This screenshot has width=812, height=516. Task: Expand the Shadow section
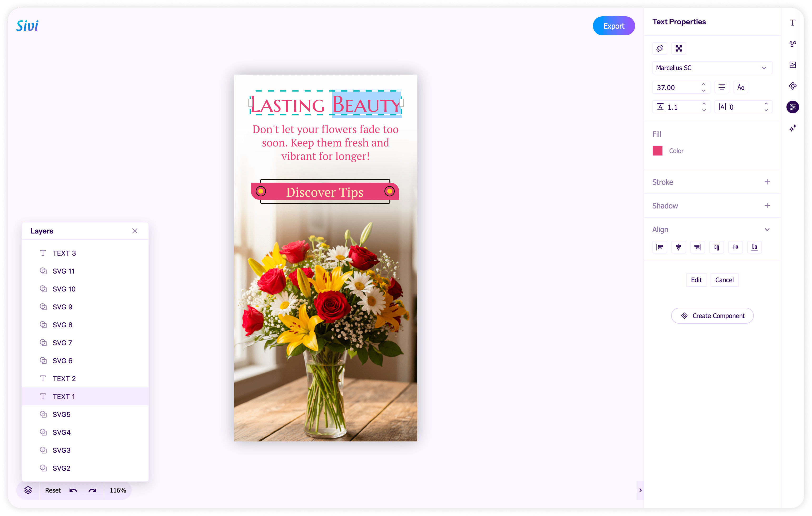click(x=767, y=205)
